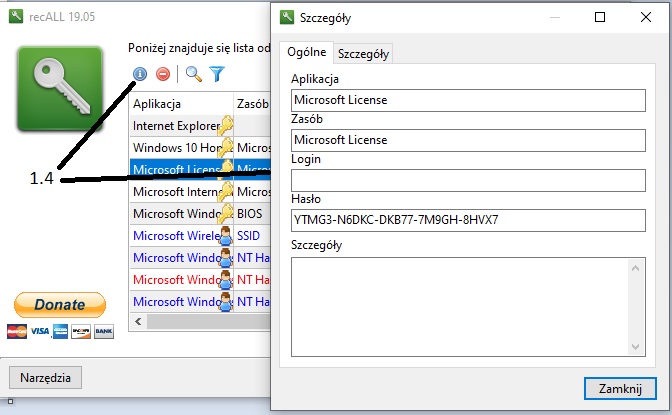Image resolution: width=672 pixels, height=415 pixels.
Task: Click user icon in red Microsoft Windows row
Action: (226, 280)
